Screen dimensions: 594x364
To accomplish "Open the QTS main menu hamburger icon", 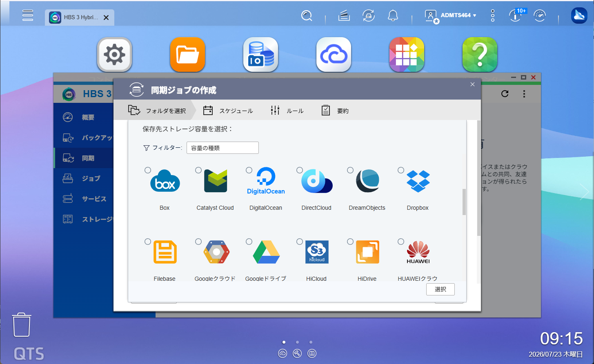I will click(28, 16).
